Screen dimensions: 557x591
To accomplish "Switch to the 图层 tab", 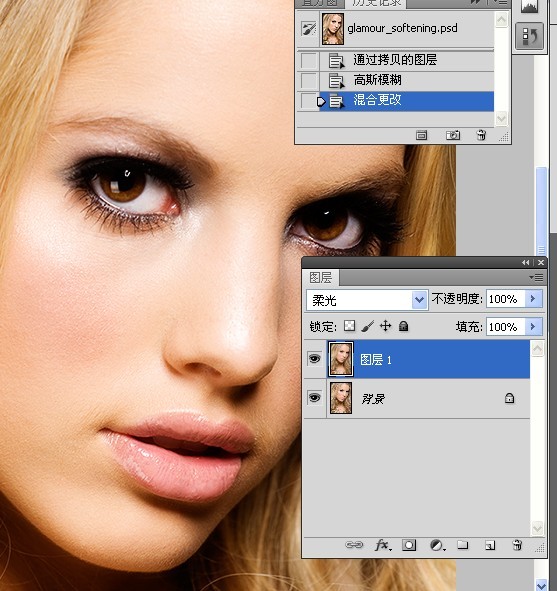I will 321,278.
